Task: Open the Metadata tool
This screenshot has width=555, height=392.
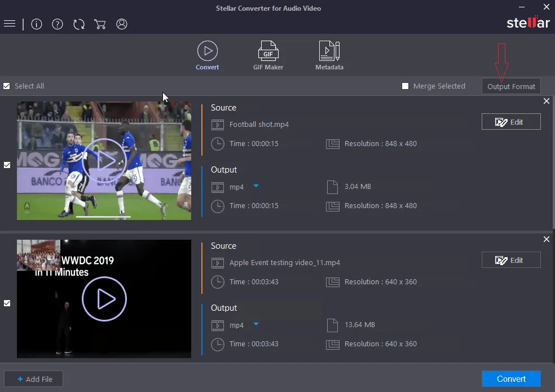Action: click(329, 56)
